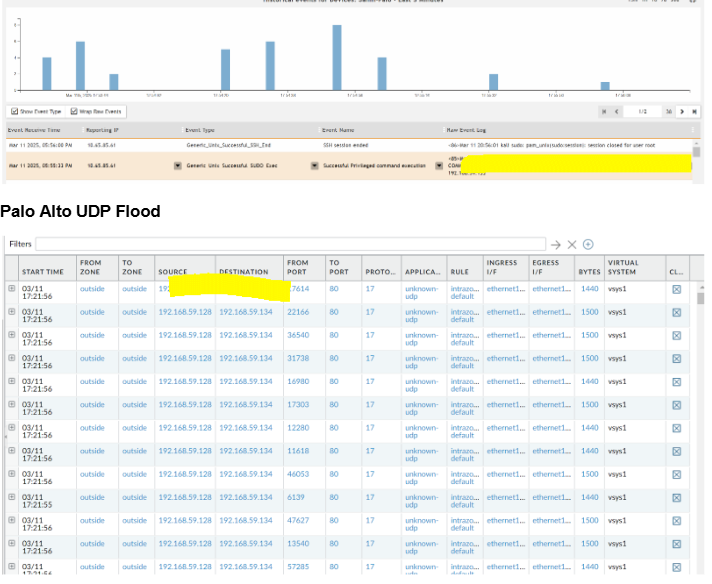This screenshot has width=712, height=584.
Task: Click the session-end icon in the first log row
Action: click(676, 288)
